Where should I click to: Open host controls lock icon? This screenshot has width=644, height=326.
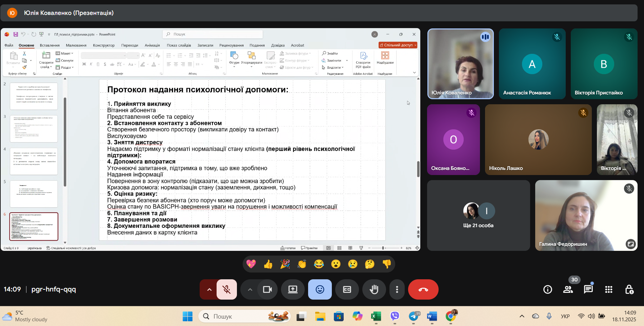629,289
